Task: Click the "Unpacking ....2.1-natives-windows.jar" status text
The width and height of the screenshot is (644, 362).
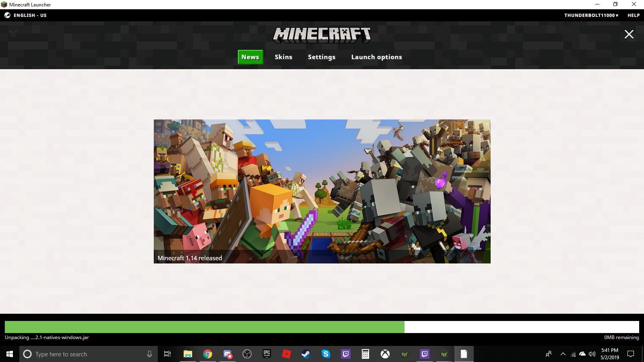Action: 47,337
